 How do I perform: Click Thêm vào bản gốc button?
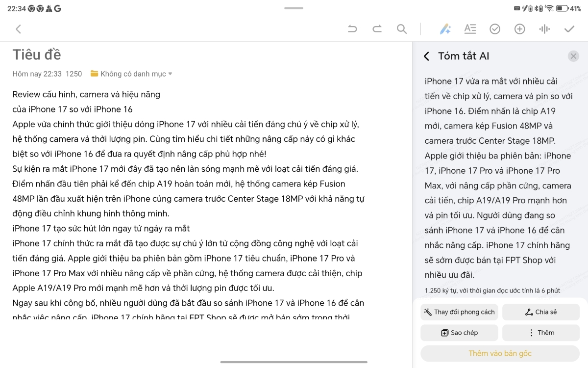[x=500, y=353]
